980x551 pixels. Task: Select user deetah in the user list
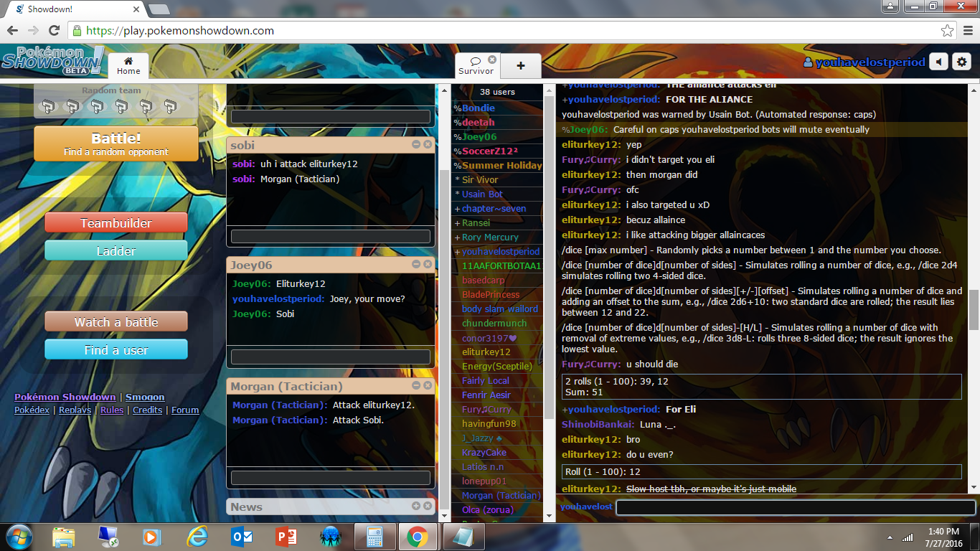497,123
